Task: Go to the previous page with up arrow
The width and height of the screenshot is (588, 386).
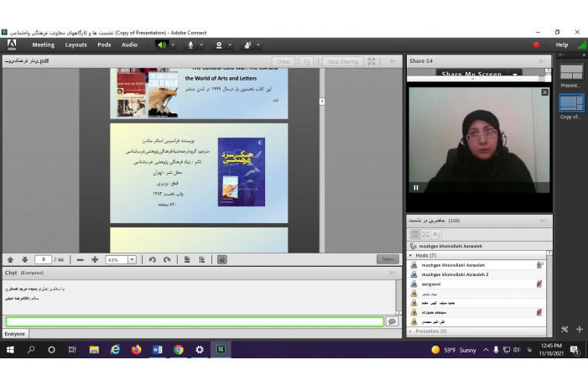Action: (x=11, y=259)
